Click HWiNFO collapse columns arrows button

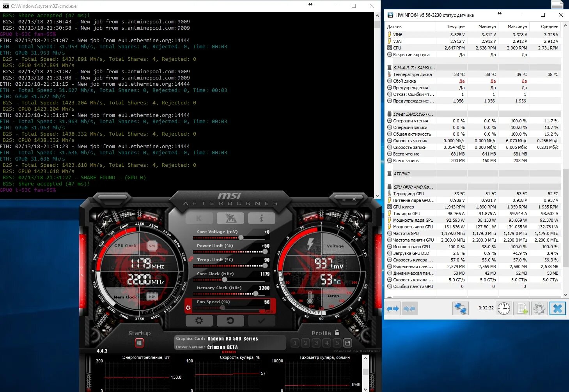[409, 309]
